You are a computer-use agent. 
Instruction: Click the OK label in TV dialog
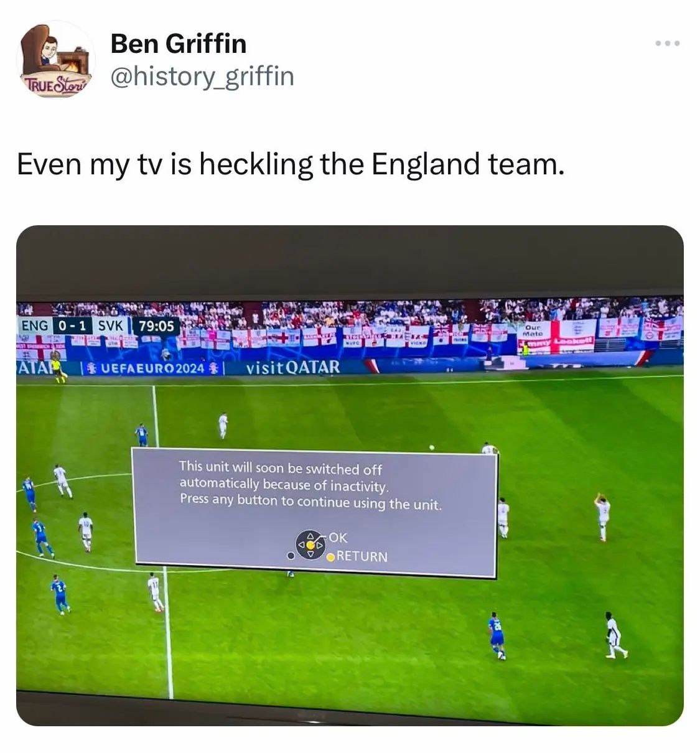pyautogui.click(x=338, y=538)
